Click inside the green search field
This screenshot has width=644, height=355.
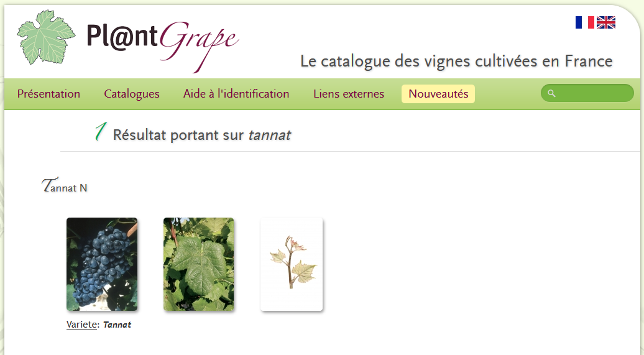587,93
